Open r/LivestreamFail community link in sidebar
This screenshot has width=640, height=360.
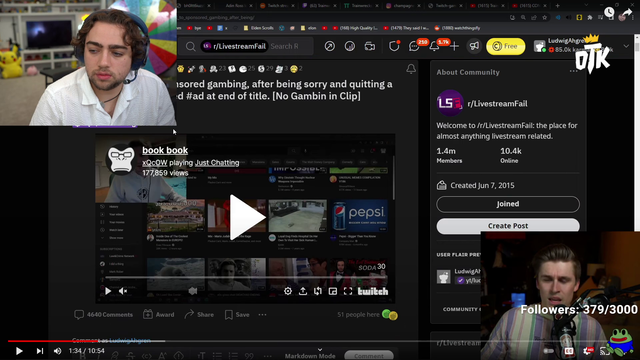pyautogui.click(x=497, y=104)
